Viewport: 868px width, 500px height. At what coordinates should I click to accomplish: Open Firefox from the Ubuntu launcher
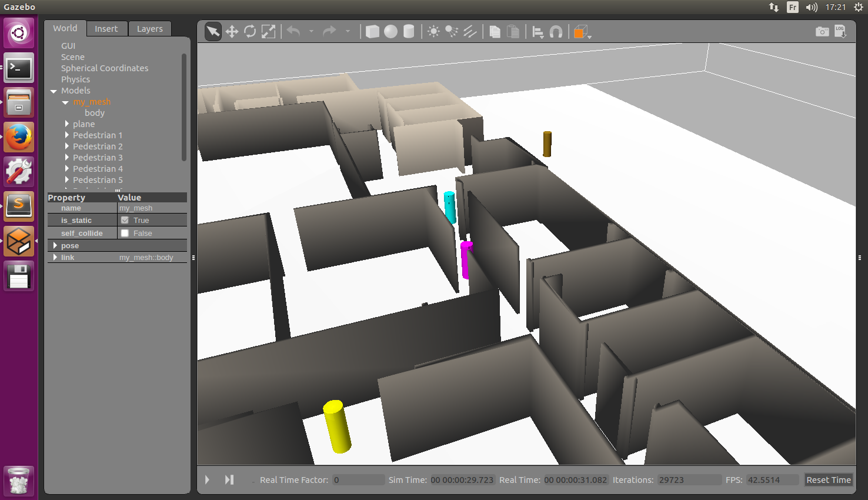pos(19,137)
